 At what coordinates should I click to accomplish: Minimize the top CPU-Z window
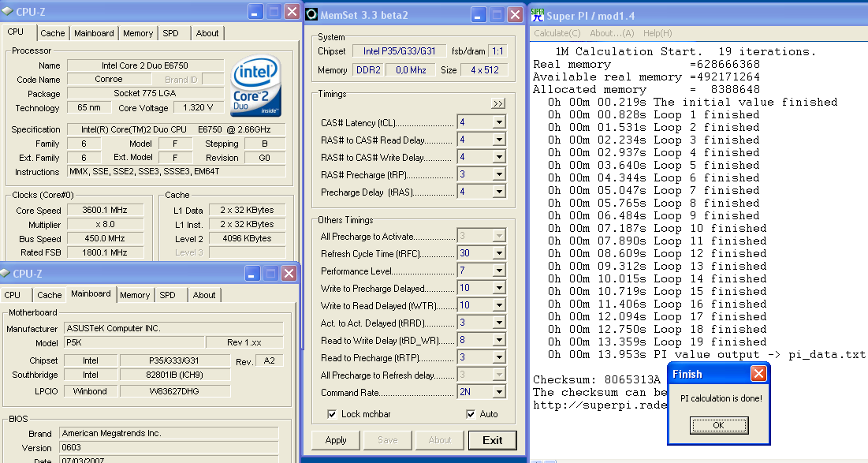pos(255,12)
